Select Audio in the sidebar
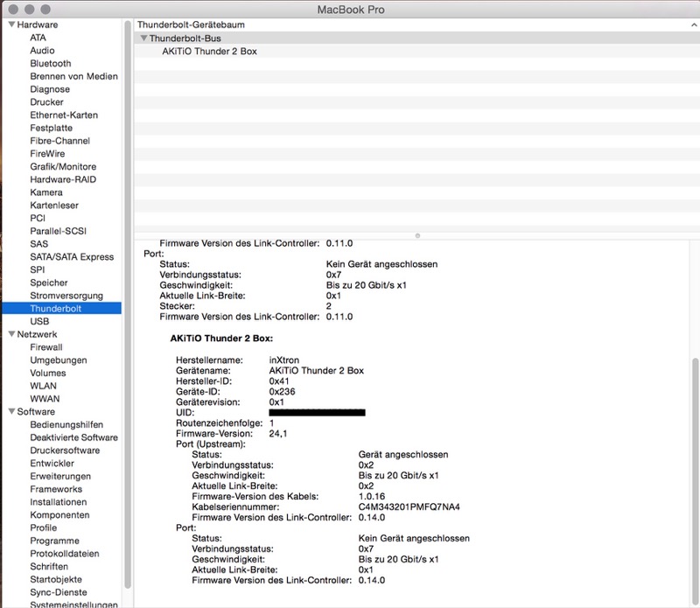This screenshot has height=608, width=700. pyautogui.click(x=42, y=51)
